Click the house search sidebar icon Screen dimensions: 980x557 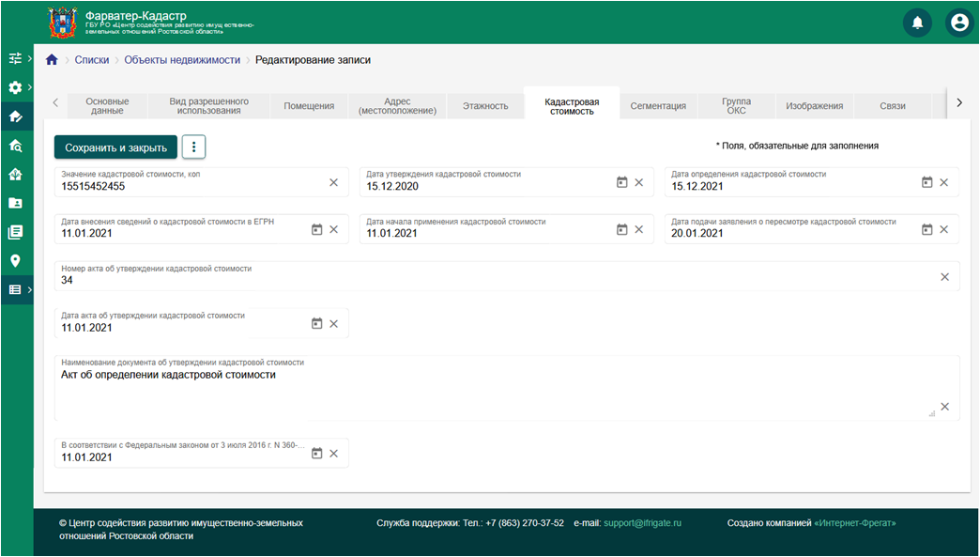click(15, 146)
